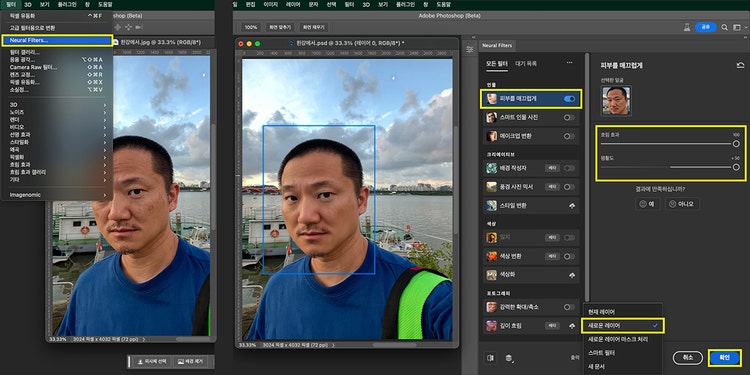This screenshot has height=375, width=750.
Task: Expand the 비디오 submenu
Action: click(56, 127)
